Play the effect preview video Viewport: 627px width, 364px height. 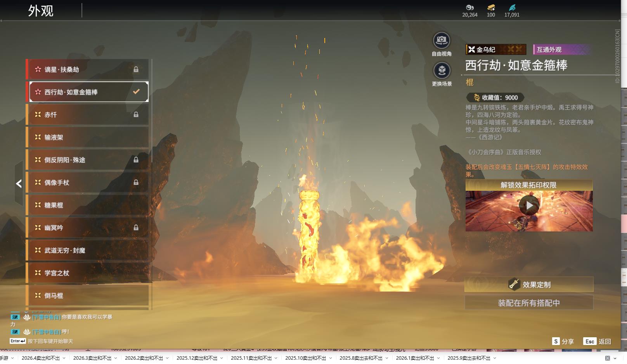(x=529, y=205)
